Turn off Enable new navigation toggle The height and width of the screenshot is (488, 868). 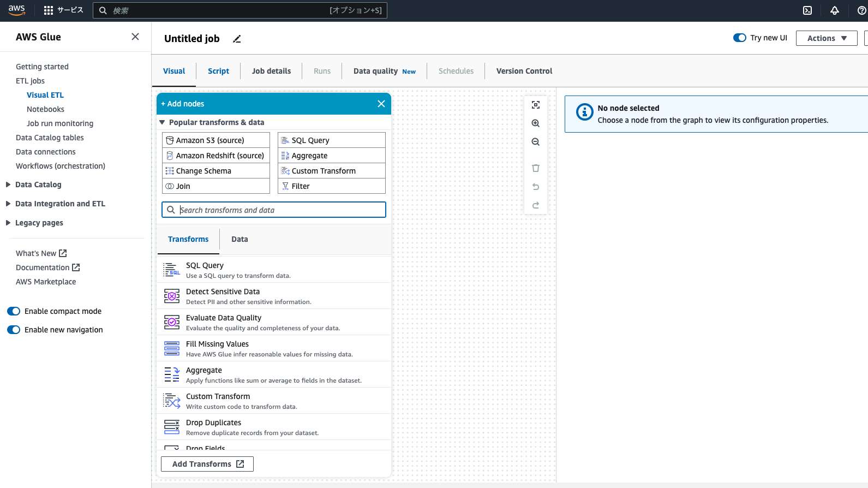pyautogui.click(x=14, y=330)
